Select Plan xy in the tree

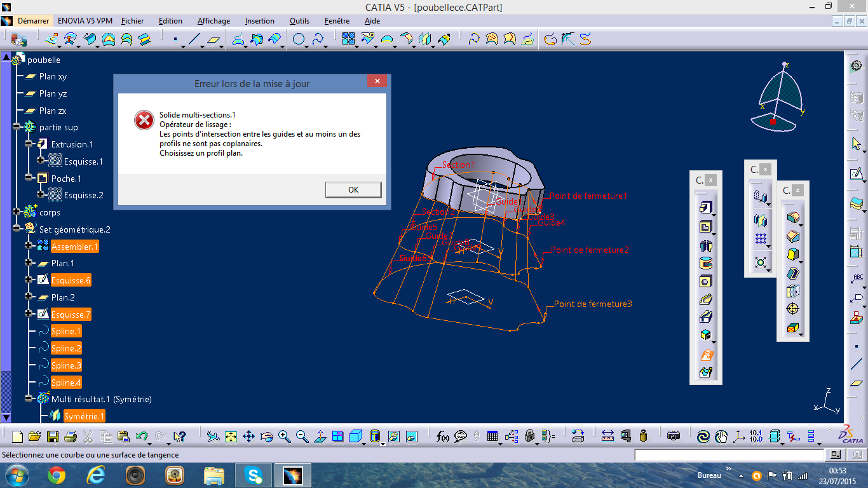pos(53,76)
